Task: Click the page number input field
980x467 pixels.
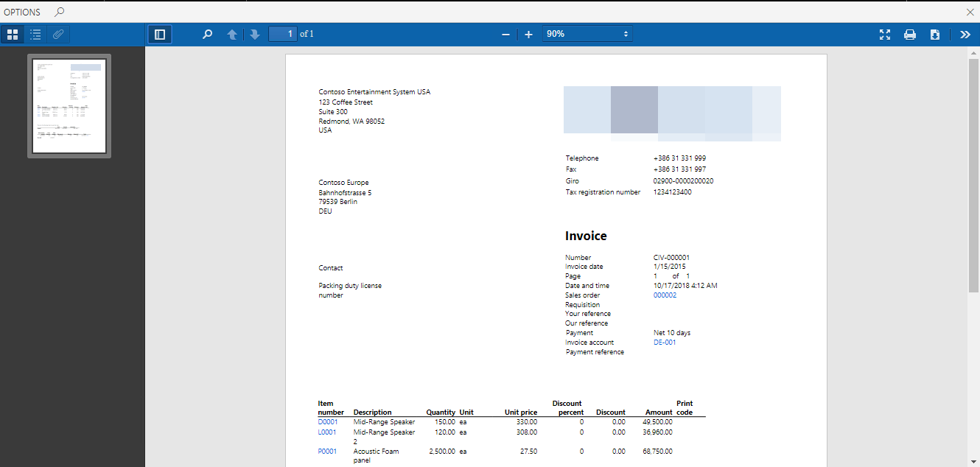Action: tap(283, 34)
